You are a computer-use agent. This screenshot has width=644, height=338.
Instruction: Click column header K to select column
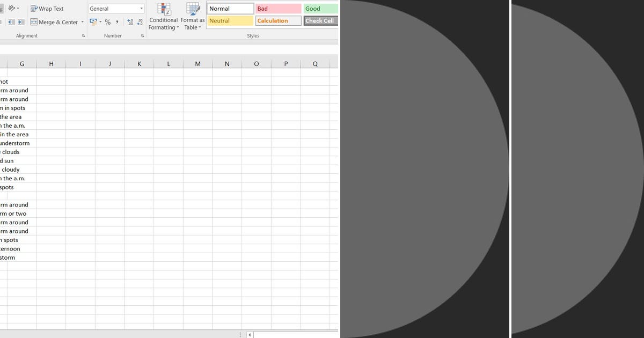[139, 63]
